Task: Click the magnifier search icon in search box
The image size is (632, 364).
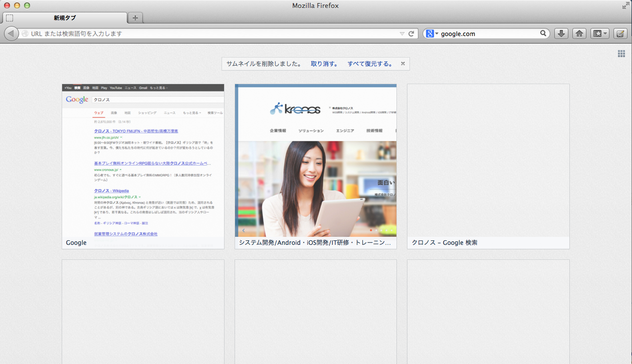Action: [x=543, y=34]
